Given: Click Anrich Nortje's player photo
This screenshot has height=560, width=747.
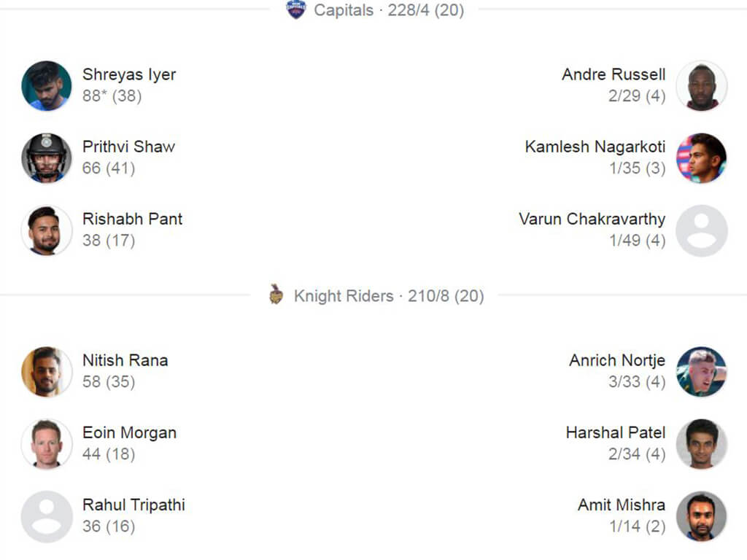Looking at the screenshot, I should (701, 371).
